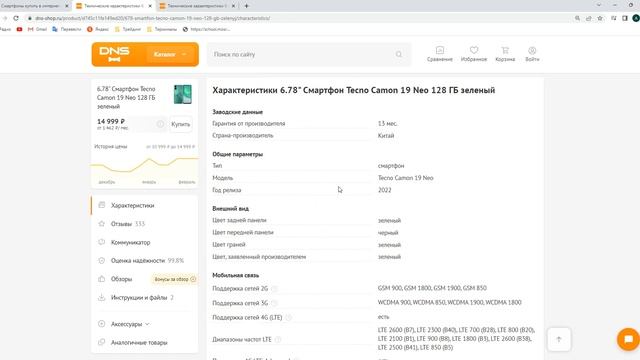Image resolution: width=640 pixels, height=360 pixels.
Task: Click the info icon next to the price
Action: click(160, 124)
